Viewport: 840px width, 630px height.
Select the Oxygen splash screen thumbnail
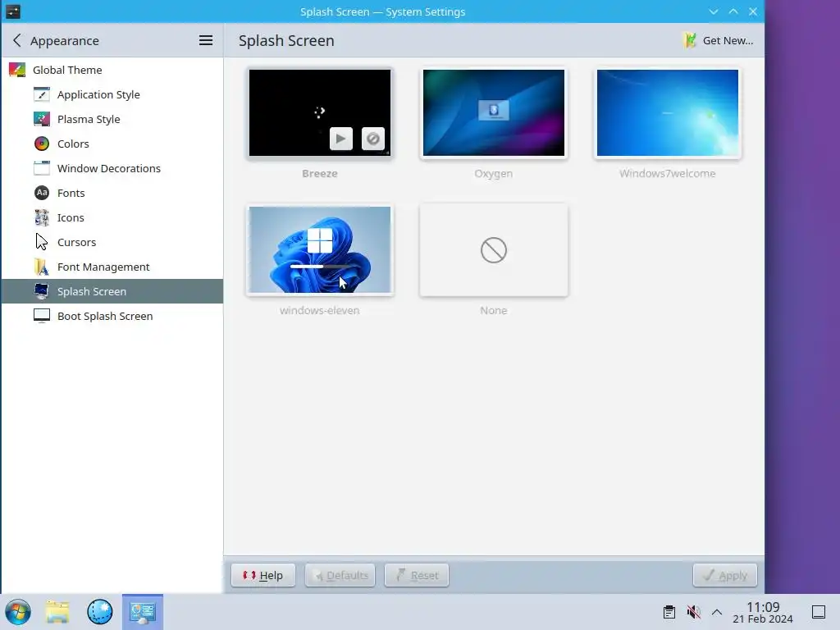click(x=493, y=112)
